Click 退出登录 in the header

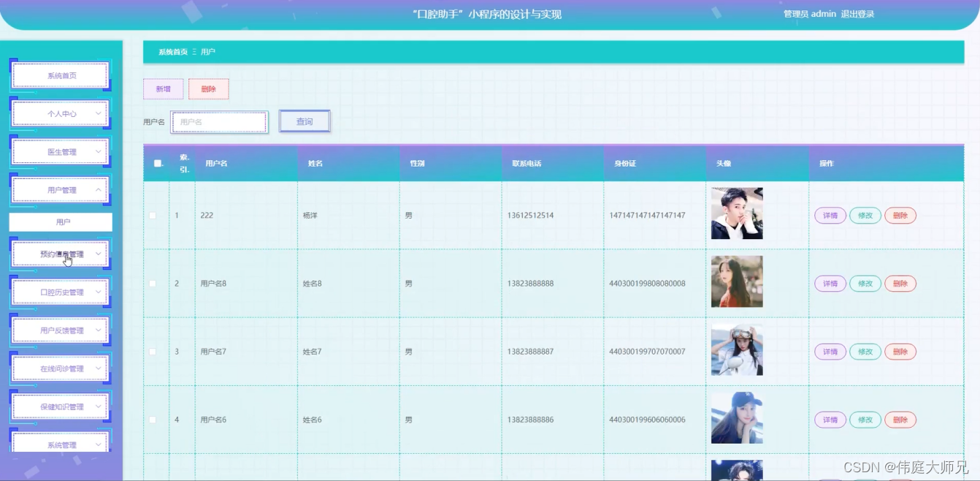pos(857,14)
